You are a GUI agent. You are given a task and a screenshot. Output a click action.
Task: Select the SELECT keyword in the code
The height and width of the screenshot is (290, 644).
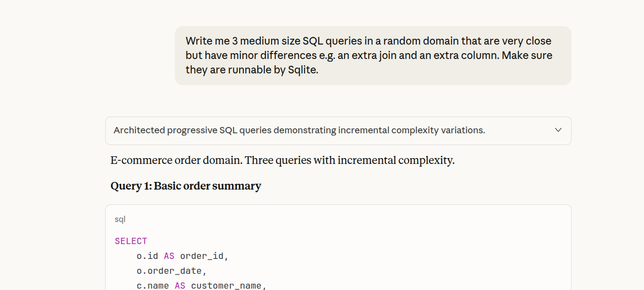(x=131, y=240)
